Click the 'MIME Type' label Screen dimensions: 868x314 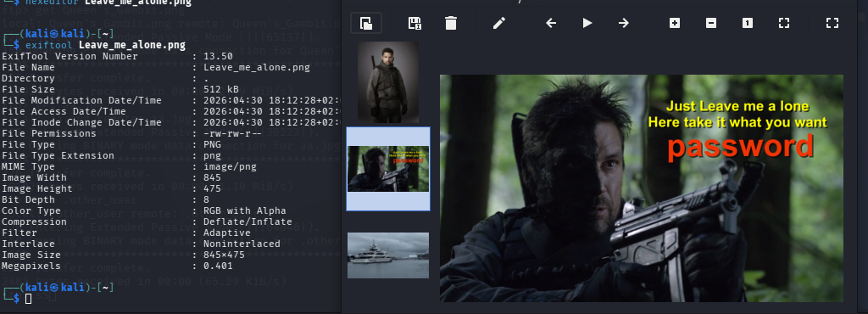(x=28, y=166)
